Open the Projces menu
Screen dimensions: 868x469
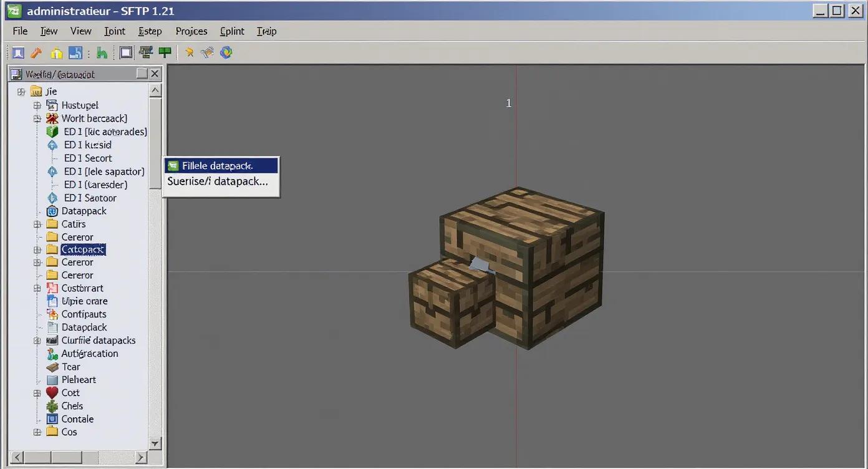(x=191, y=31)
